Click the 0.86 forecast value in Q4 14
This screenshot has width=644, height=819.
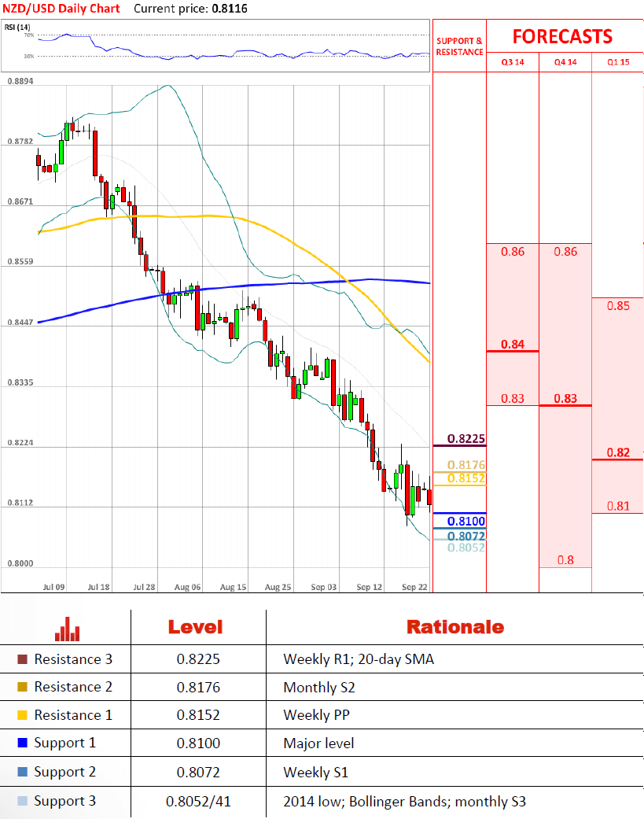pos(565,252)
